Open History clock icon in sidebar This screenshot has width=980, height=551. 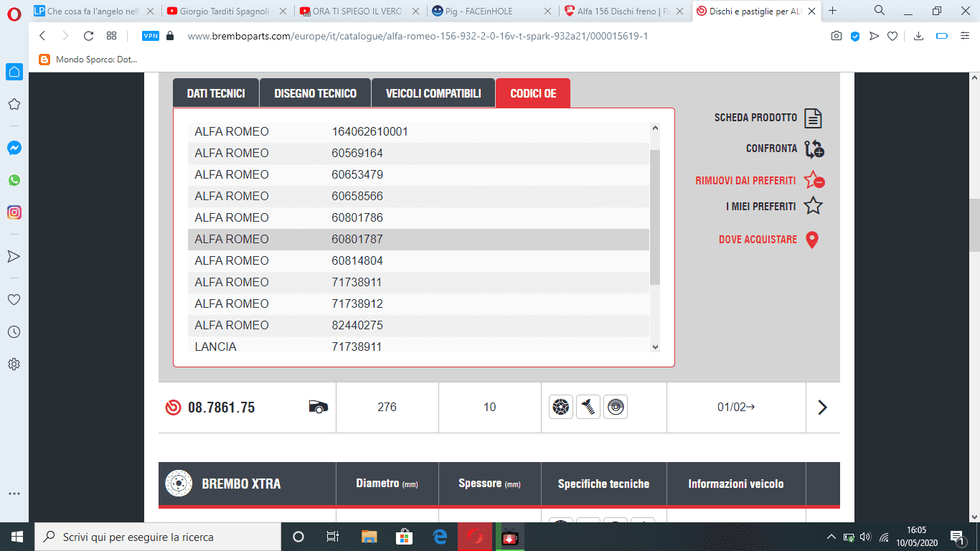(x=14, y=331)
